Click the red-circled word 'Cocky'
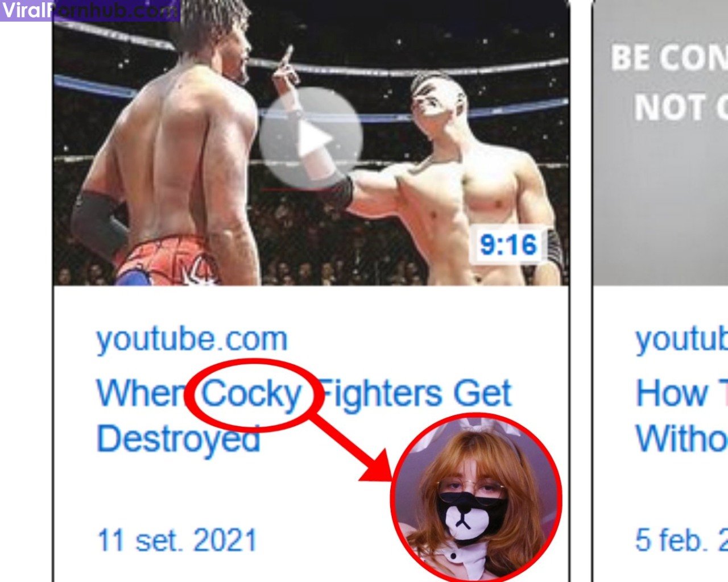 [x=251, y=394]
